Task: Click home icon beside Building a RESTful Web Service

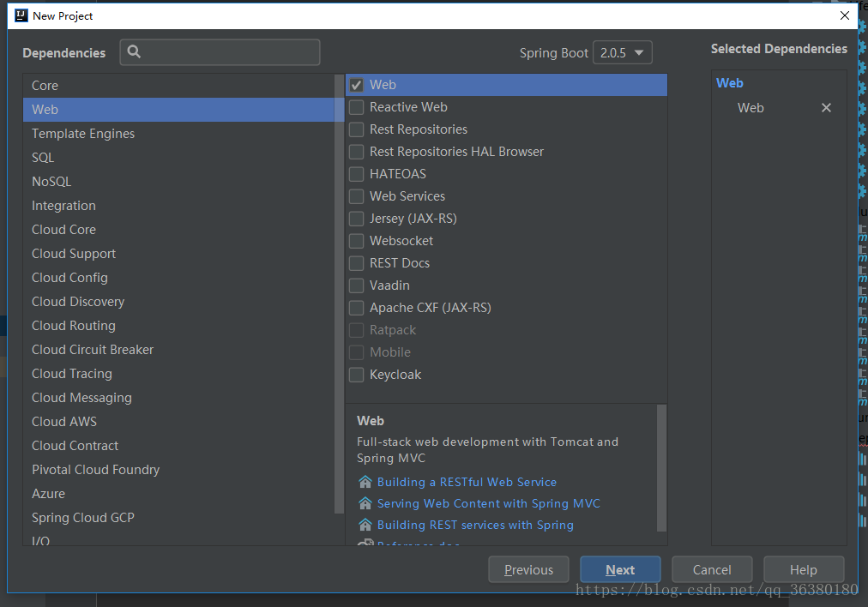Action: pyautogui.click(x=365, y=482)
